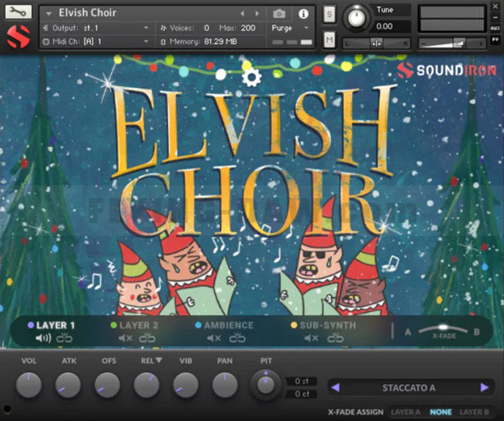Viewport: 504px width, 421px height.
Task: Open the instrument info icon
Action: click(x=303, y=13)
